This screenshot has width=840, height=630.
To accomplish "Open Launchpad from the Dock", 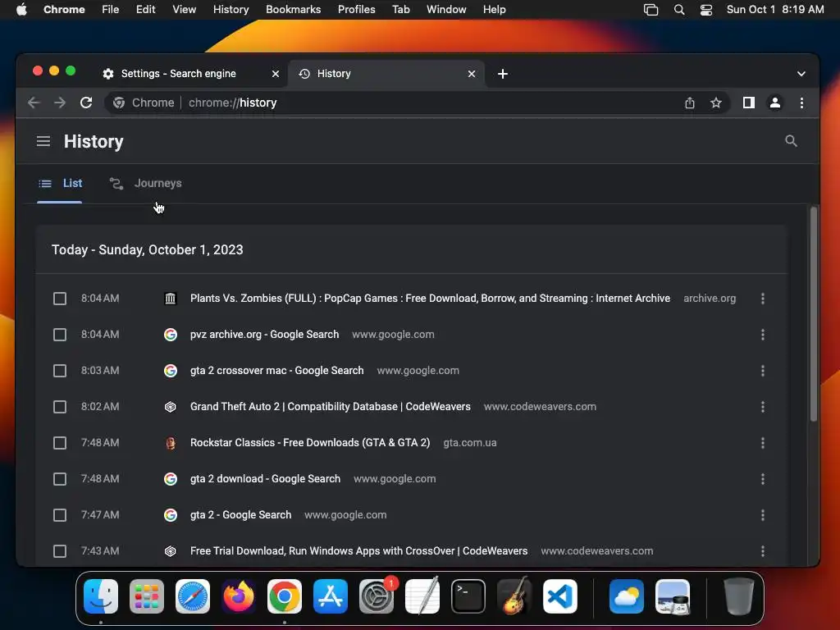I will (147, 596).
